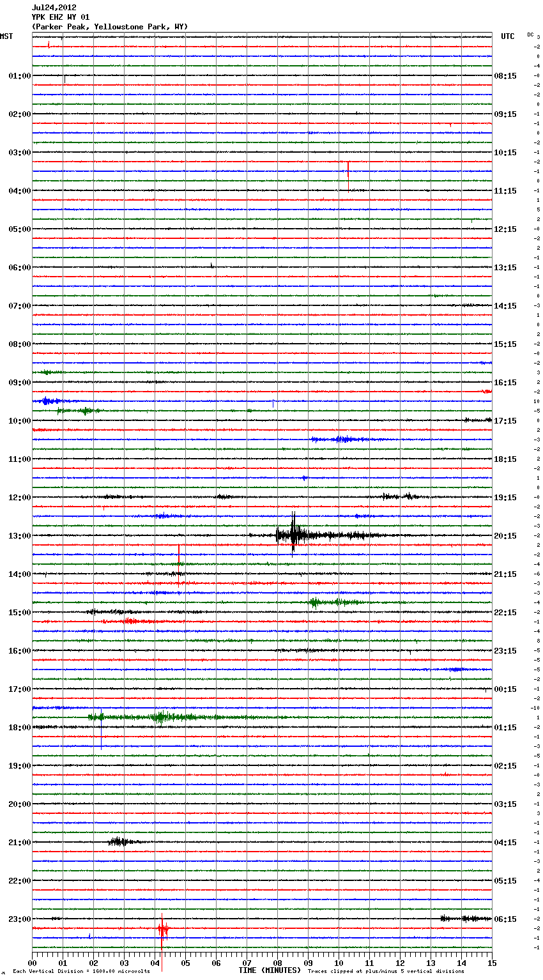Screen dimensions: 543x980
Task: Select the 23:00 MST time label
Action: [19, 919]
